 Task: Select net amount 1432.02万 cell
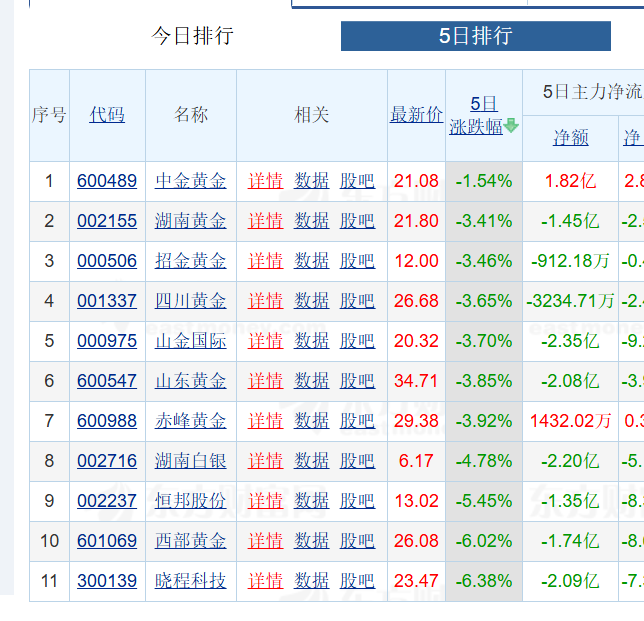point(570,421)
